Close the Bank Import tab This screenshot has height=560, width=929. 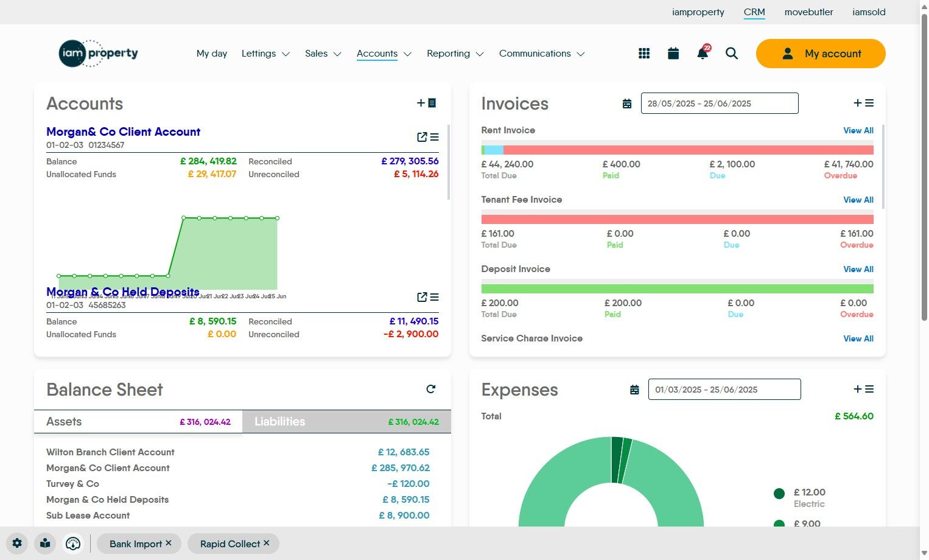coord(169,543)
